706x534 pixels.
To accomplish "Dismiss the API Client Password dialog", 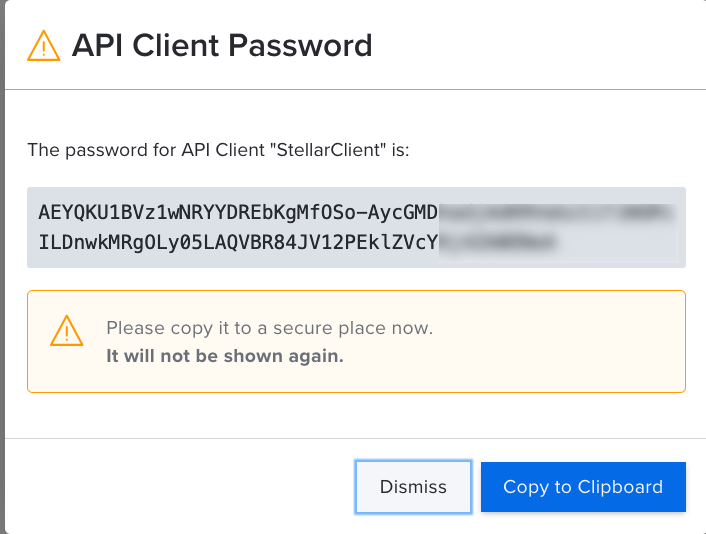I will point(413,487).
